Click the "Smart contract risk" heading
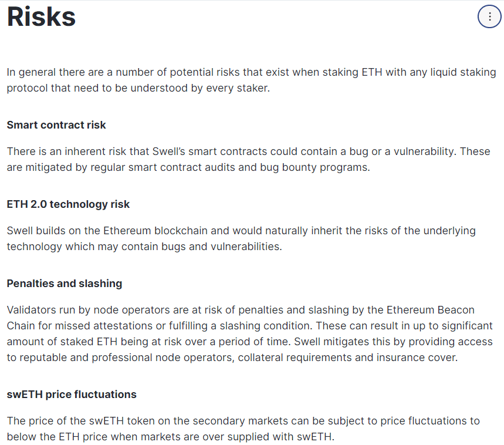504x445 pixels. (56, 125)
